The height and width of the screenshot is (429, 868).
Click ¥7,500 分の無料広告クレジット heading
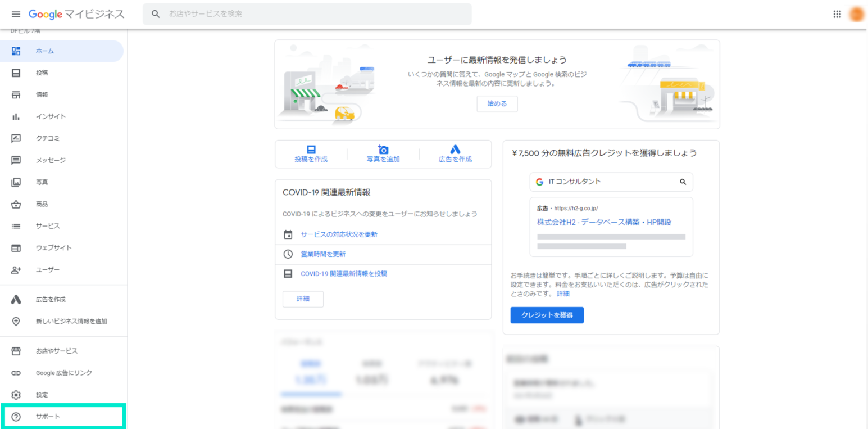605,153
